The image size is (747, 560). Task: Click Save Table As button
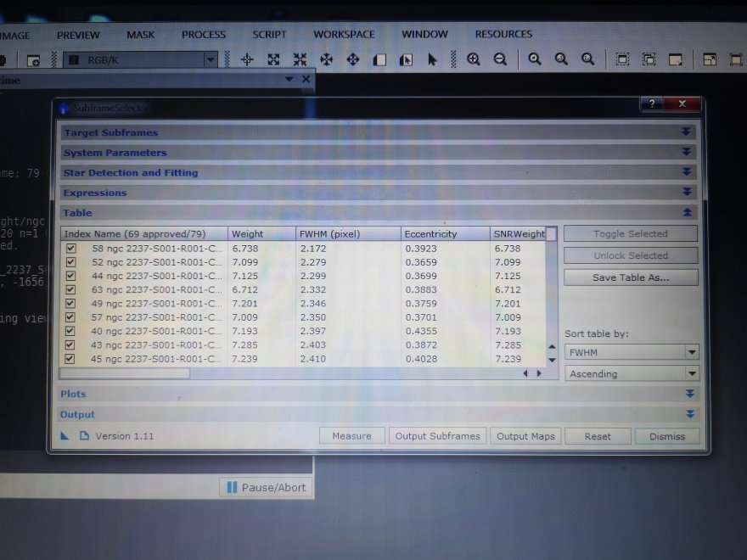631,277
